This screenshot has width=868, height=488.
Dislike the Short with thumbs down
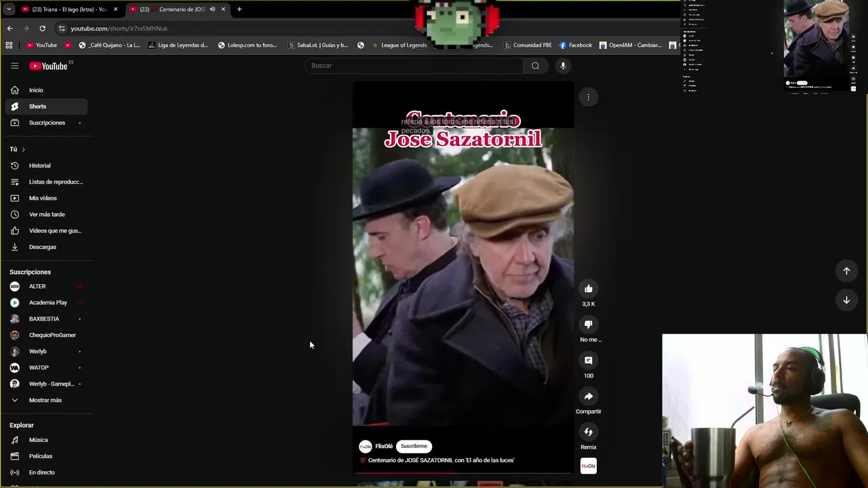pyautogui.click(x=589, y=325)
